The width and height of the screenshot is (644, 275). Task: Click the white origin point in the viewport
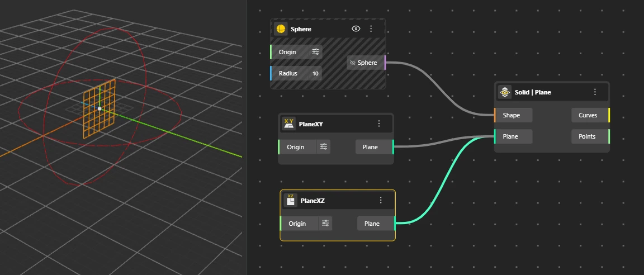(x=100, y=109)
